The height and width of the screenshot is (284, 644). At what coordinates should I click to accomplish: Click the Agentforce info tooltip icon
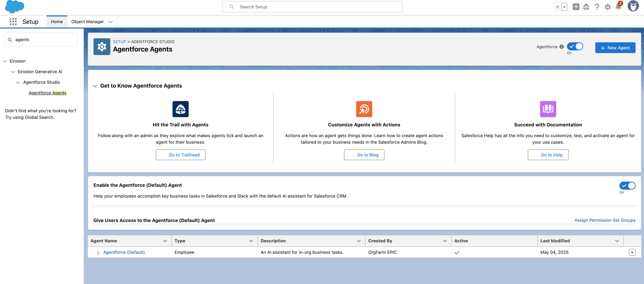(x=561, y=47)
